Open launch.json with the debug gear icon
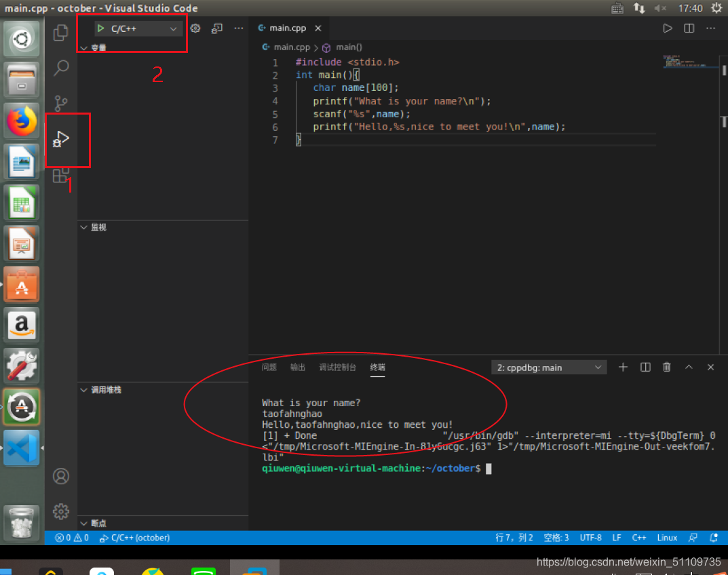The width and height of the screenshot is (728, 575). [195, 28]
